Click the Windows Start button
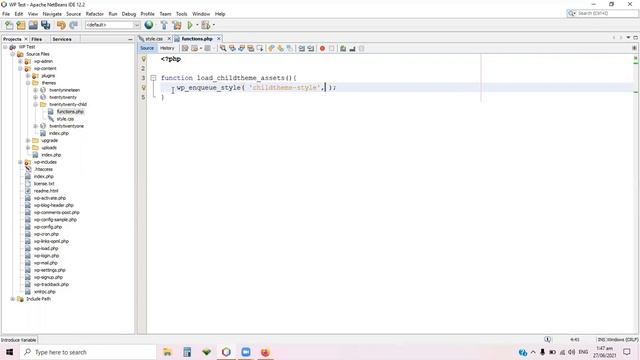640x360 pixels. [9, 352]
